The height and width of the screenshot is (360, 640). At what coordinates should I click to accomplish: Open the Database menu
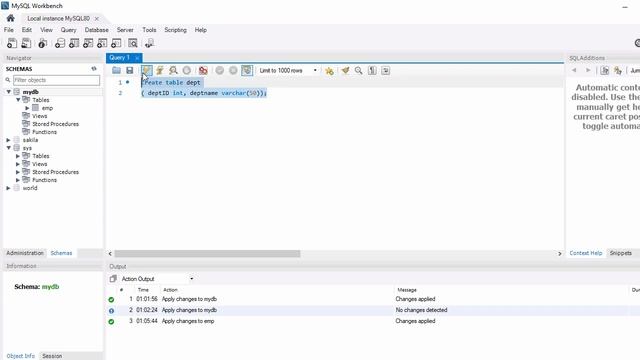(96, 30)
